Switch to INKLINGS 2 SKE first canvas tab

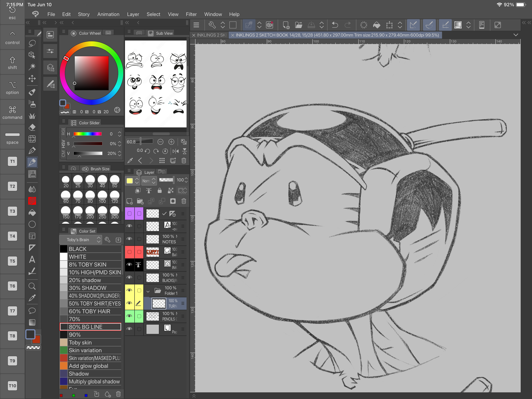click(209, 35)
